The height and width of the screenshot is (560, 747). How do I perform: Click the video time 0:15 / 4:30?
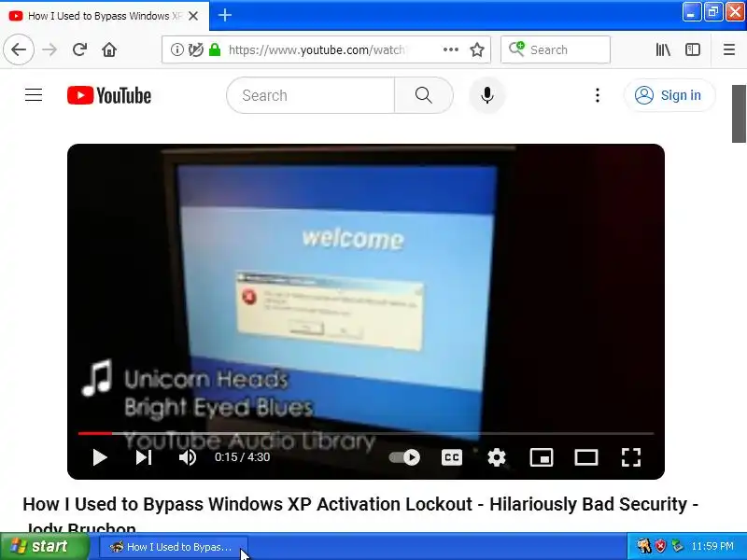tap(242, 457)
